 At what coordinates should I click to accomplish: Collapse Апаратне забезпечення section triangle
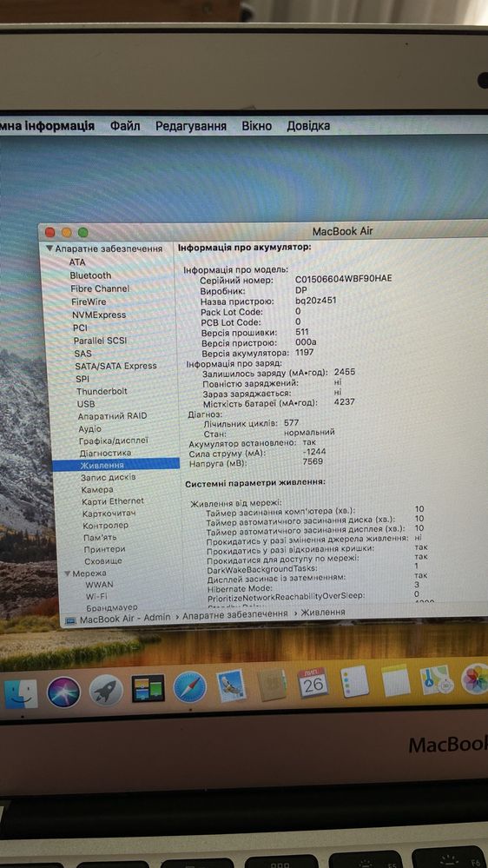tap(49, 248)
